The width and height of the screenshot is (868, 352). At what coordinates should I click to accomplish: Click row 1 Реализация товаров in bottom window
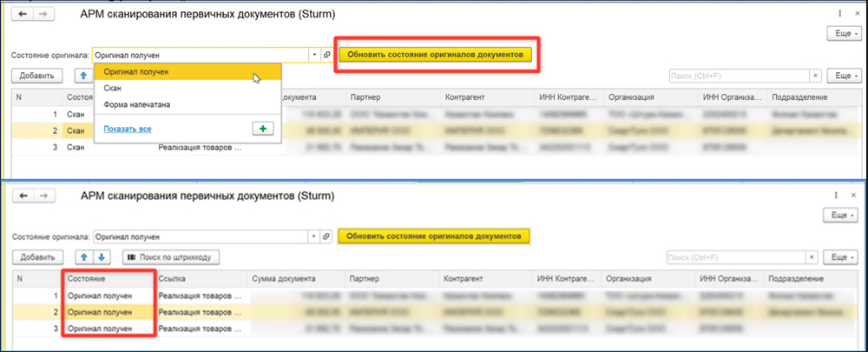coord(200,296)
